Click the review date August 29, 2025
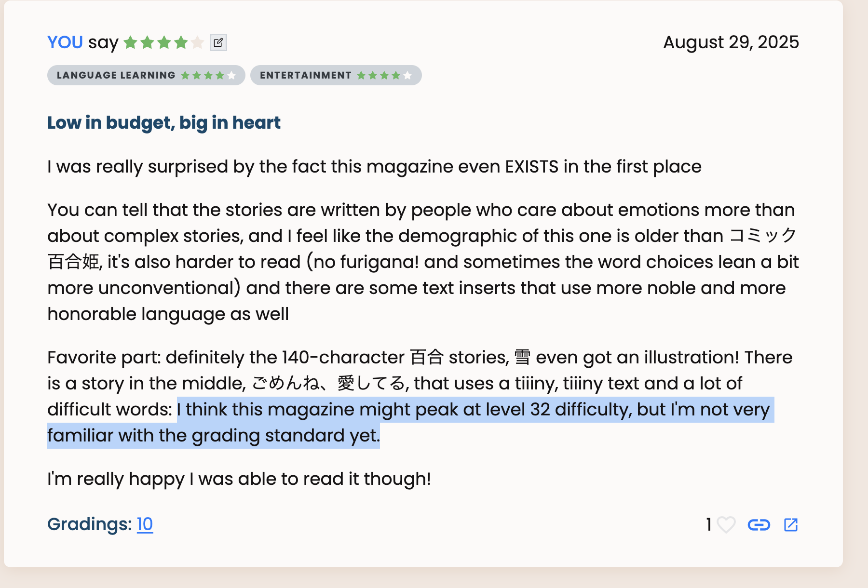 point(731,42)
